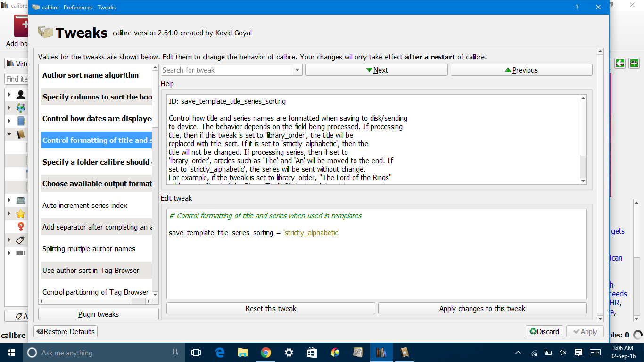Screen dimensions: 644x362
Task: Open Windows Settings gear on the taskbar
Action: tap(289, 353)
